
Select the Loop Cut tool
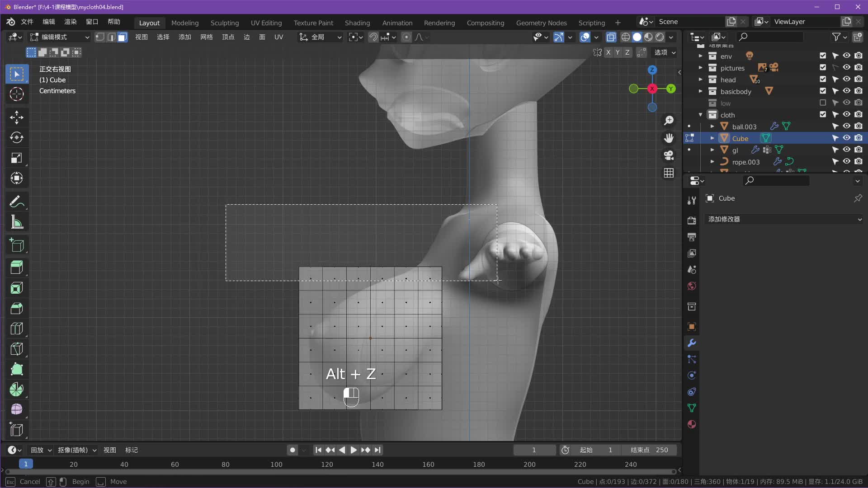click(17, 328)
